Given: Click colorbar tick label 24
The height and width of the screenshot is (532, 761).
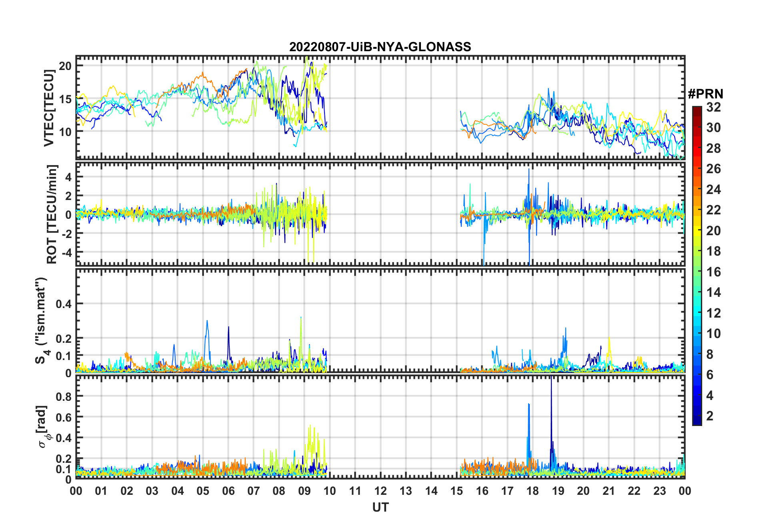Looking at the screenshot, I should pyautogui.click(x=713, y=190).
